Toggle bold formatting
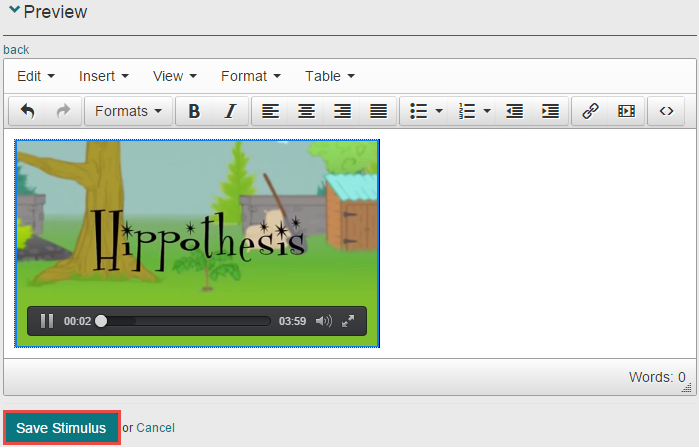Screen dimensions: 699x448 (194, 111)
